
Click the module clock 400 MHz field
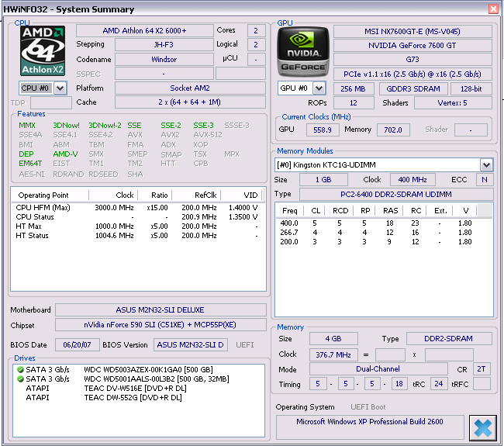[413, 180]
